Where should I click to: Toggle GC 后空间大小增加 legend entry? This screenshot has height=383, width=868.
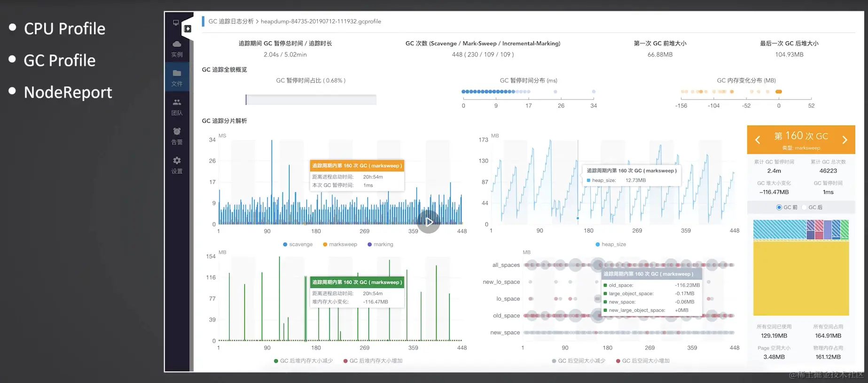(x=642, y=361)
